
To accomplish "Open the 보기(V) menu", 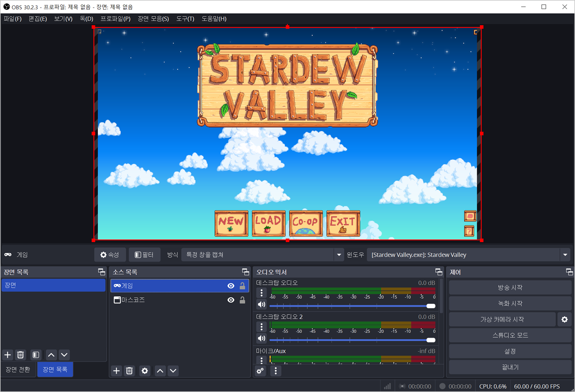I will coord(63,19).
